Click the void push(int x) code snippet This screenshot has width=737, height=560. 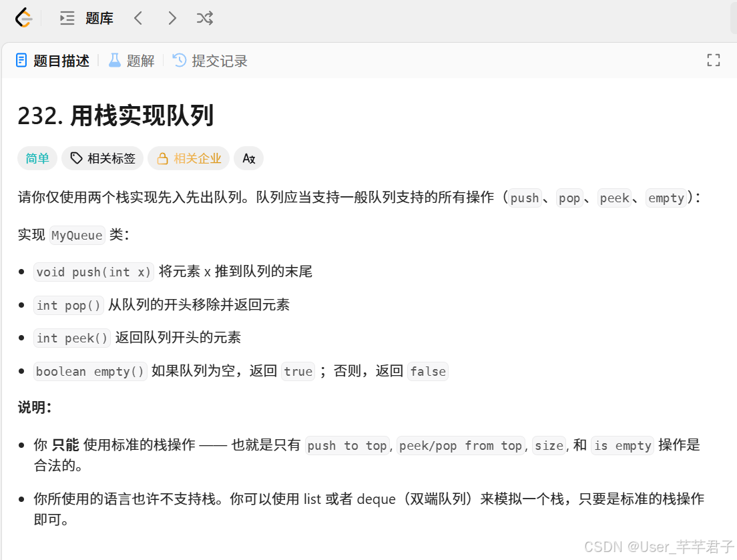coord(93,272)
